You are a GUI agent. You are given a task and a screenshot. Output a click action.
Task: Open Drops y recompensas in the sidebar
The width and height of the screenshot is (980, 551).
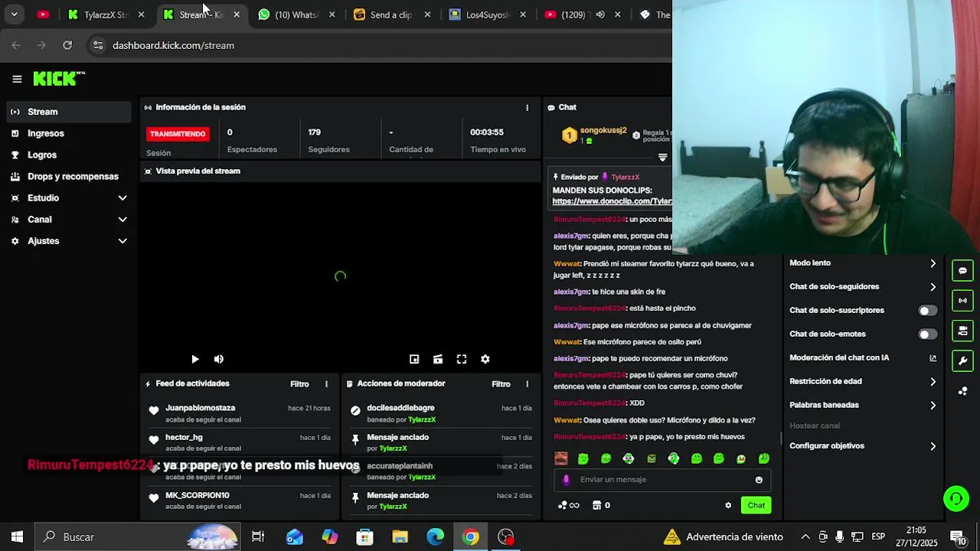point(69,176)
